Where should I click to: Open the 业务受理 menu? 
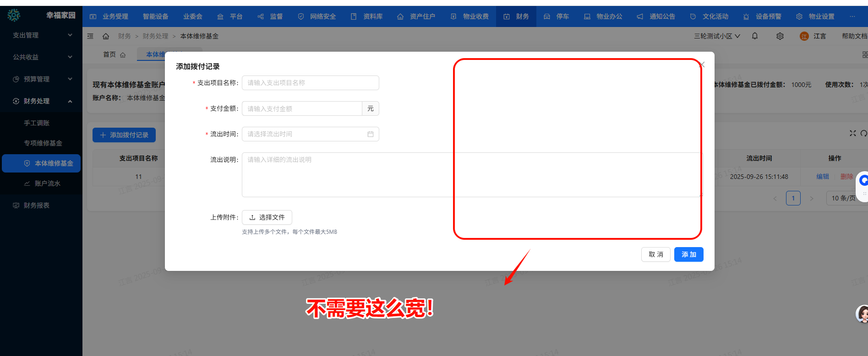tap(109, 16)
